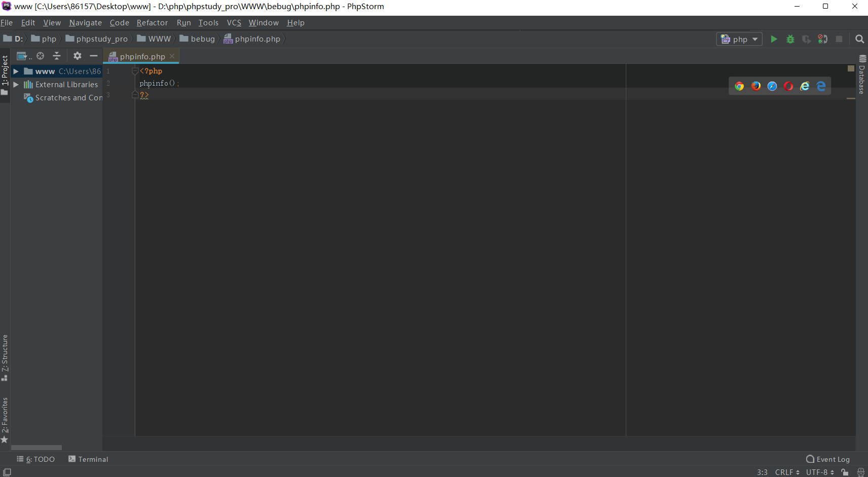Image resolution: width=868 pixels, height=477 pixels.
Task: Toggle the 1: Project tool window
Action: click(x=5, y=75)
